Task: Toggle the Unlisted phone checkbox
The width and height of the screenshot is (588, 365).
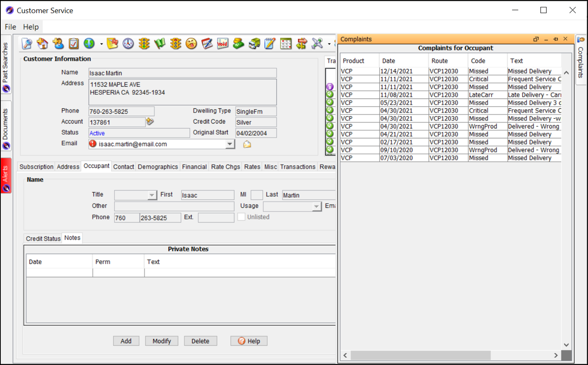Action: [241, 217]
